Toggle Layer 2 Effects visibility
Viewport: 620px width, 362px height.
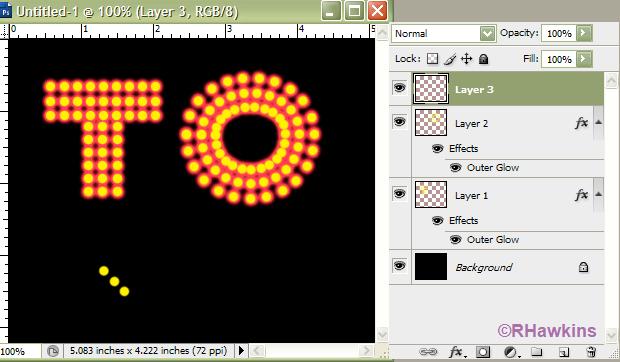tap(437, 149)
